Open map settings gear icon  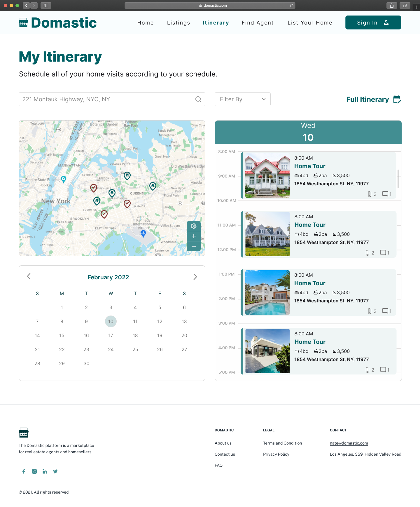click(x=194, y=226)
